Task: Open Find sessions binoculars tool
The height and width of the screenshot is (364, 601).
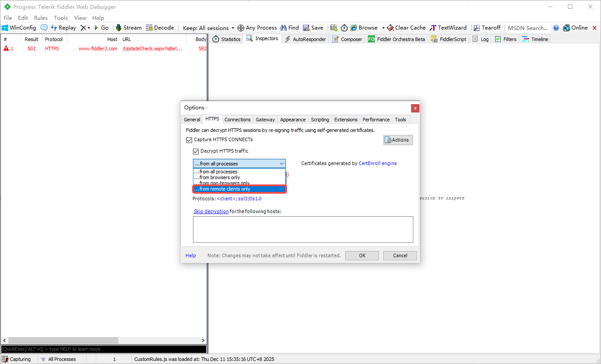Action: point(289,28)
